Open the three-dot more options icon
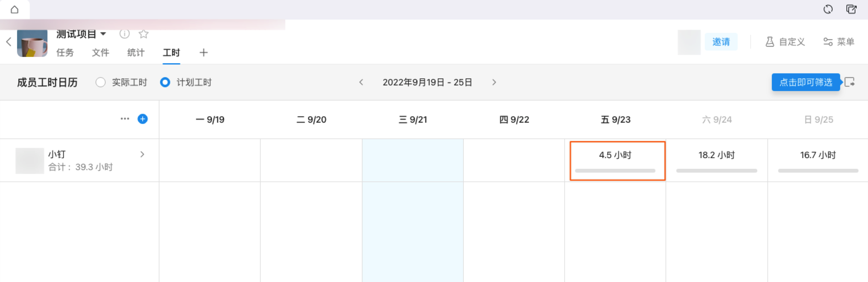The height and width of the screenshot is (282, 868). click(x=125, y=119)
